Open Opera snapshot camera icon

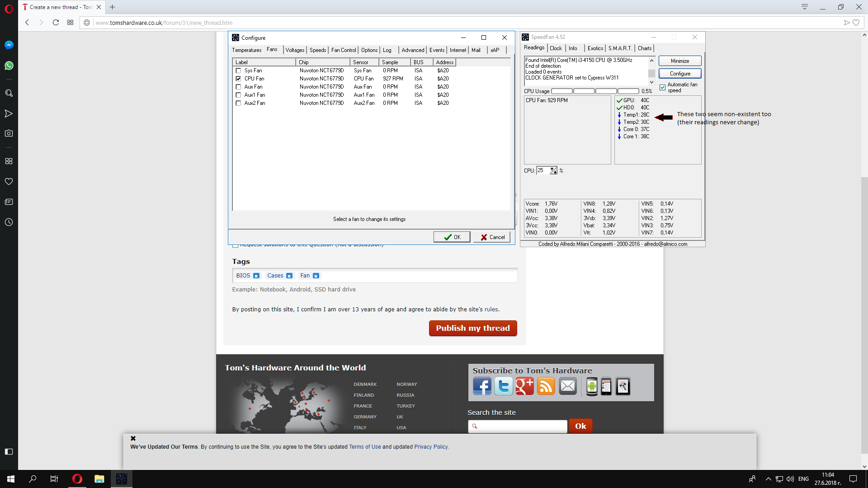pos(9,133)
